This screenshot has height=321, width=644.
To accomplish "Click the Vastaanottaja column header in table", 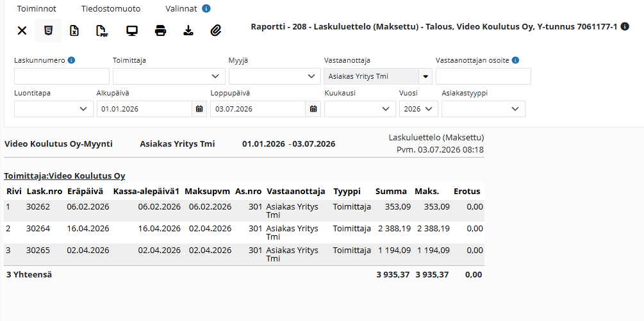I will click(296, 192).
